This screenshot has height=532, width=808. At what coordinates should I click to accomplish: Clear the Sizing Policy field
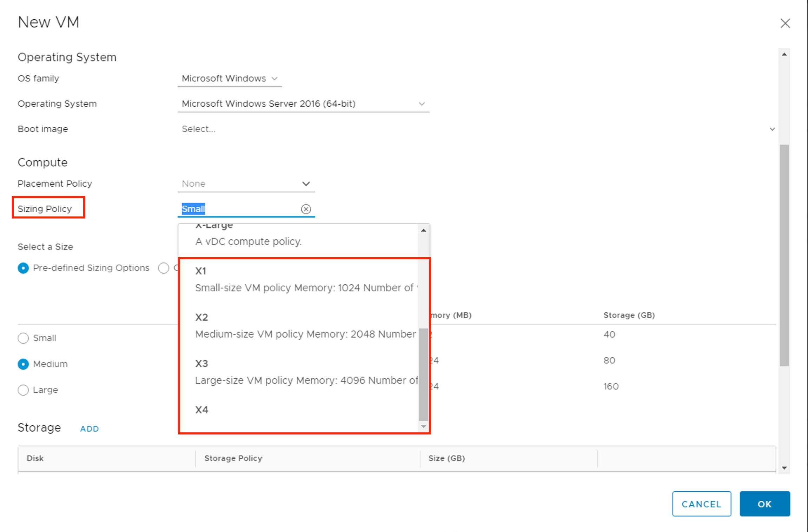306,209
